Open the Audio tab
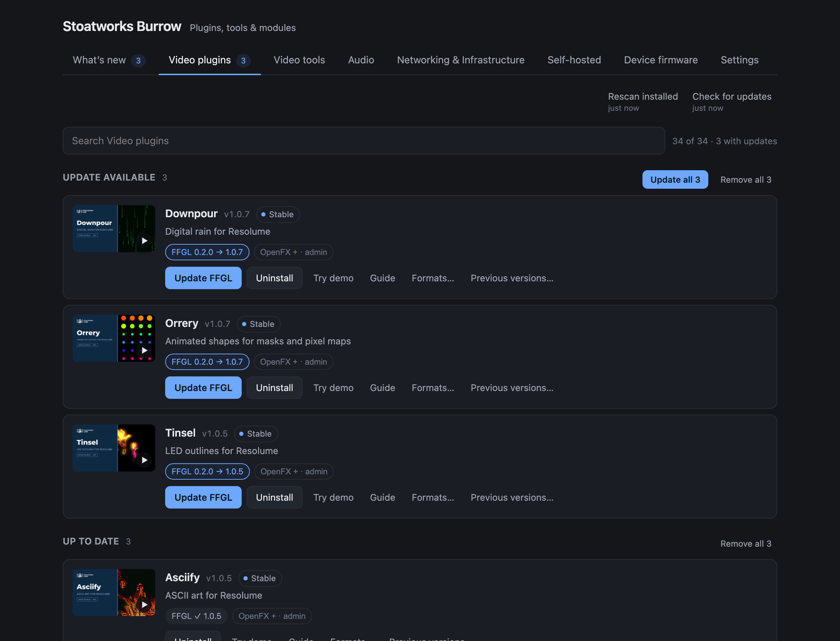The height and width of the screenshot is (641, 840). pyautogui.click(x=361, y=60)
